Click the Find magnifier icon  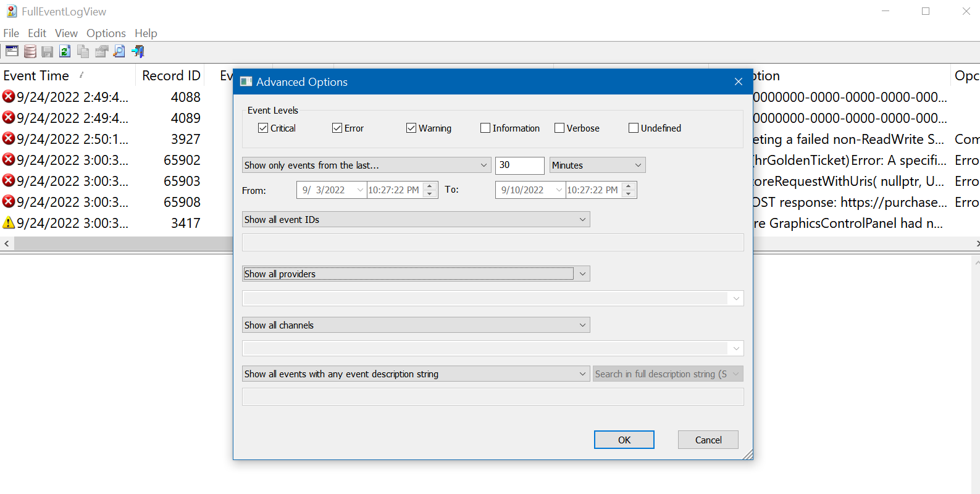(119, 51)
